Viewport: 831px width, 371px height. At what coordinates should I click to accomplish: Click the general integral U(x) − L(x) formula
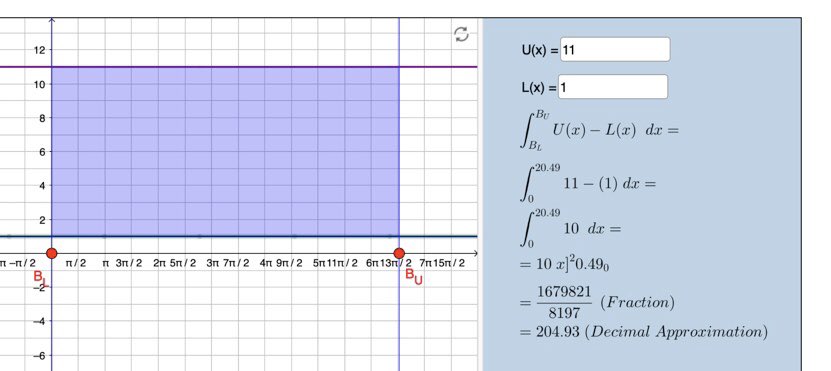coord(599,130)
